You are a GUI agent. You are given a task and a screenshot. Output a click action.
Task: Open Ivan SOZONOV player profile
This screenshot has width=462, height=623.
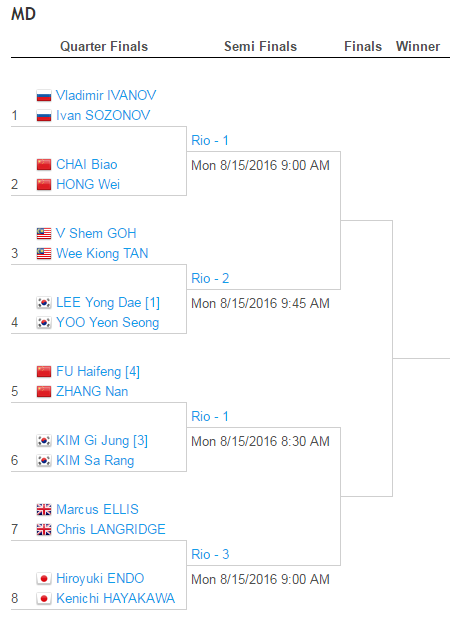point(103,115)
